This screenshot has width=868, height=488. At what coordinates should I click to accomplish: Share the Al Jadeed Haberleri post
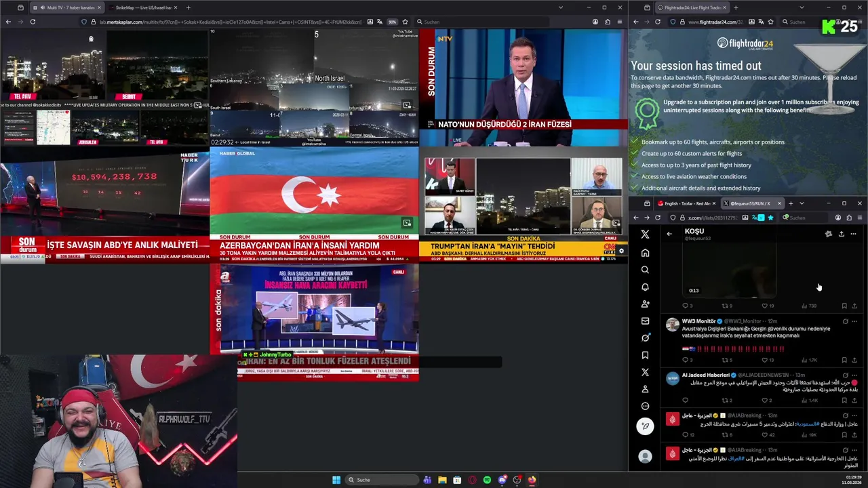(854, 401)
